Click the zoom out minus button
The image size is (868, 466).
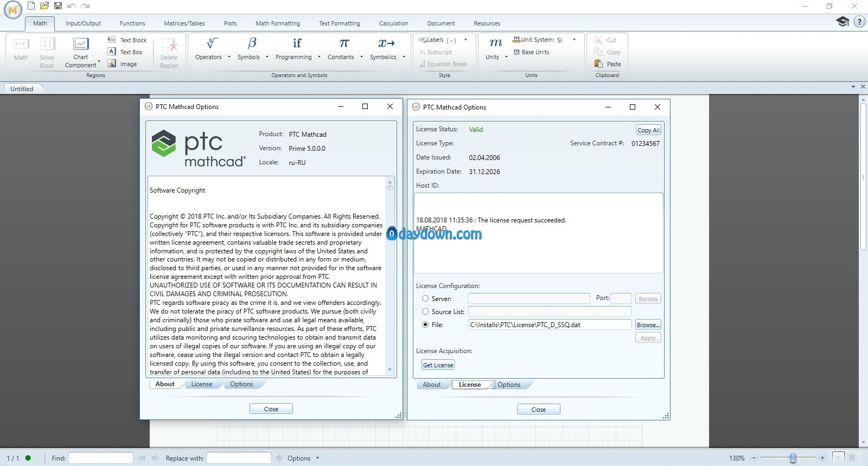coord(754,458)
